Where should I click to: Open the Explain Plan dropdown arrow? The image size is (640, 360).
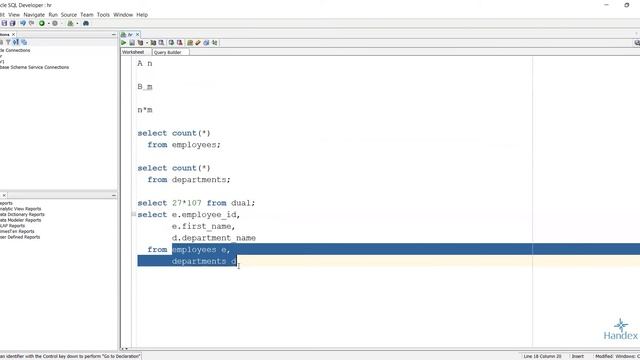[147, 42]
